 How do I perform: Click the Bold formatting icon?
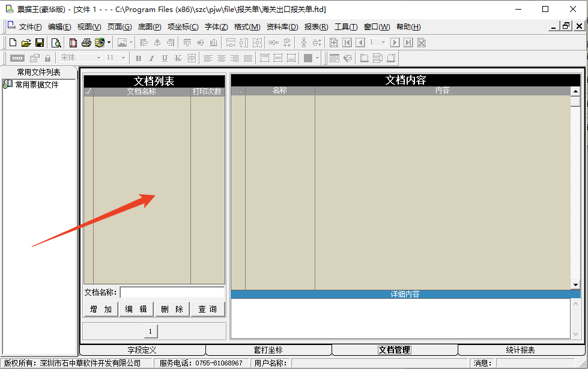click(138, 58)
